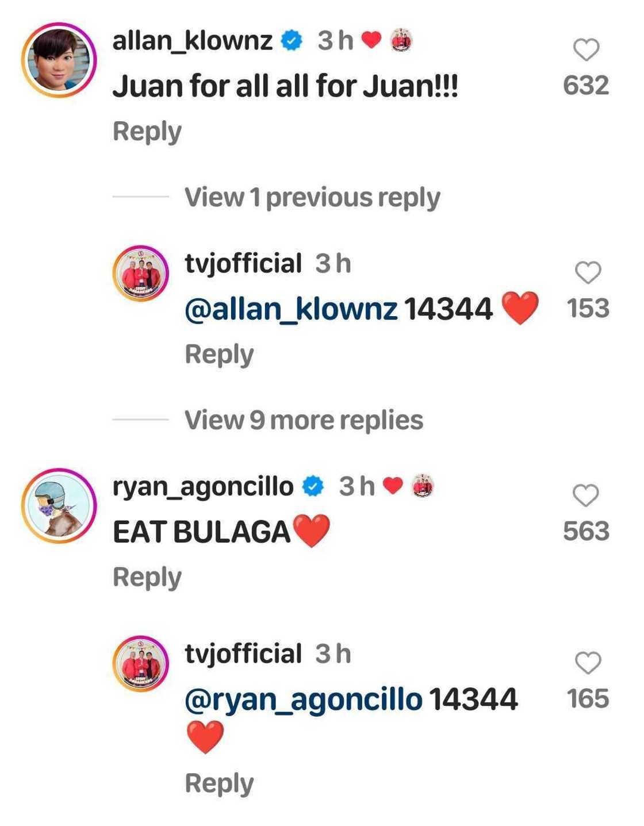
Task: Expand View 1 previous reply
Action: [x=312, y=197]
